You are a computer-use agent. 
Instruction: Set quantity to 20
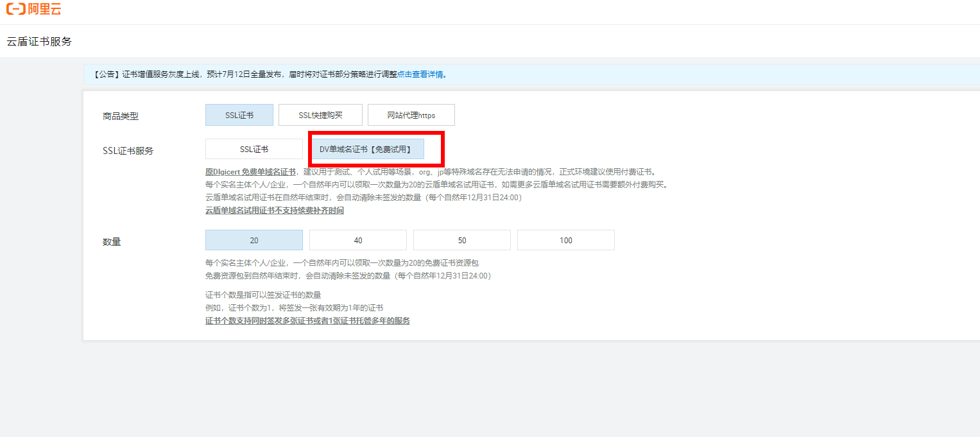click(254, 240)
